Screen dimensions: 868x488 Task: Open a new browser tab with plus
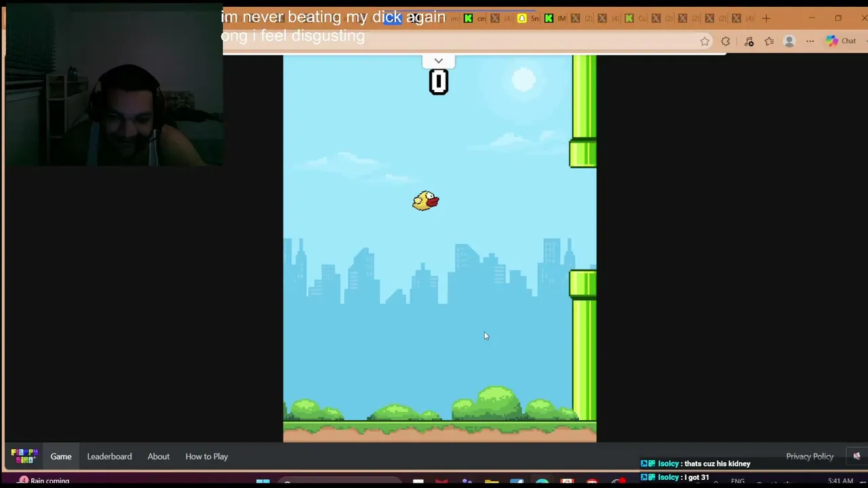tap(766, 18)
